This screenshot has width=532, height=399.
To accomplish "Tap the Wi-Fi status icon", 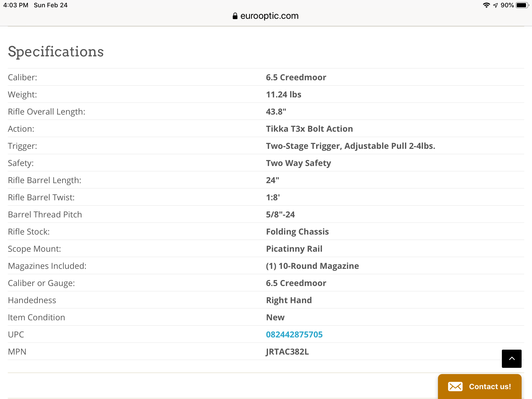I will 486,5.
